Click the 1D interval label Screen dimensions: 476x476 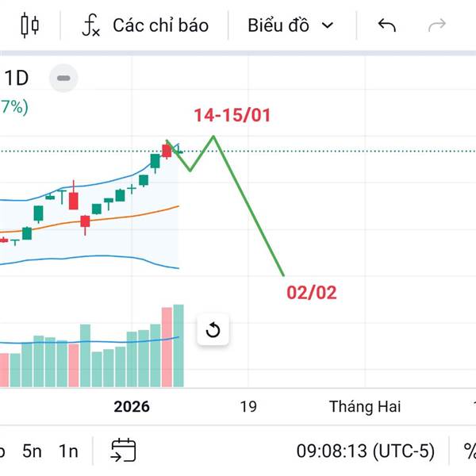click(17, 78)
